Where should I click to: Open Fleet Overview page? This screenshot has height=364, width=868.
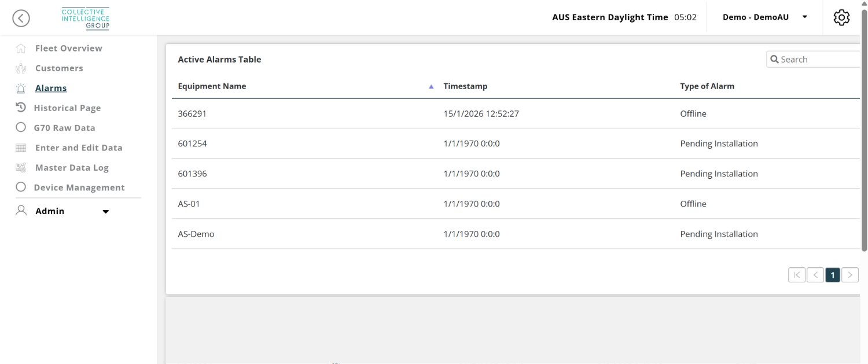(69, 48)
